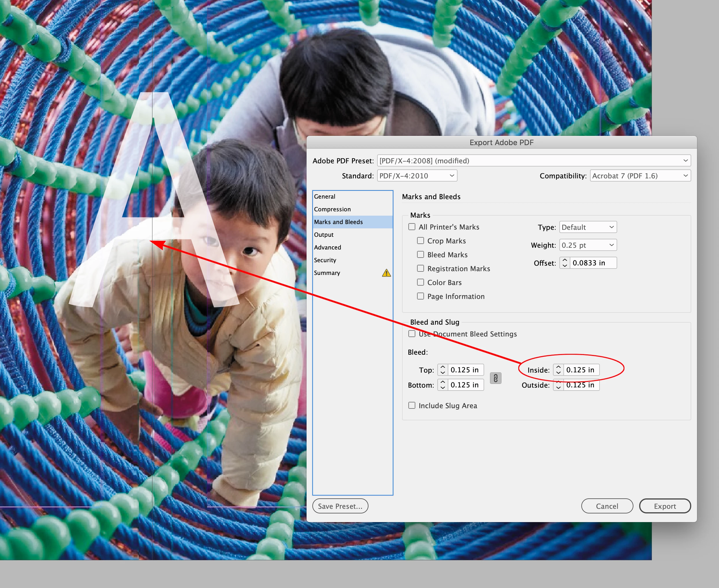Screen dimensions: 719x588
Task: Switch to the Output category
Action: tap(324, 235)
